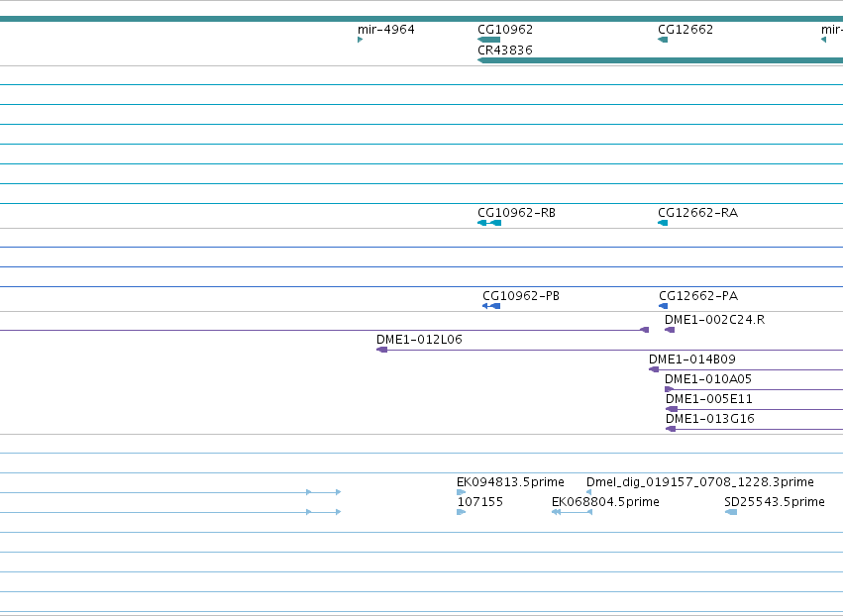Click the DME1-005E11 label

(x=708, y=399)
